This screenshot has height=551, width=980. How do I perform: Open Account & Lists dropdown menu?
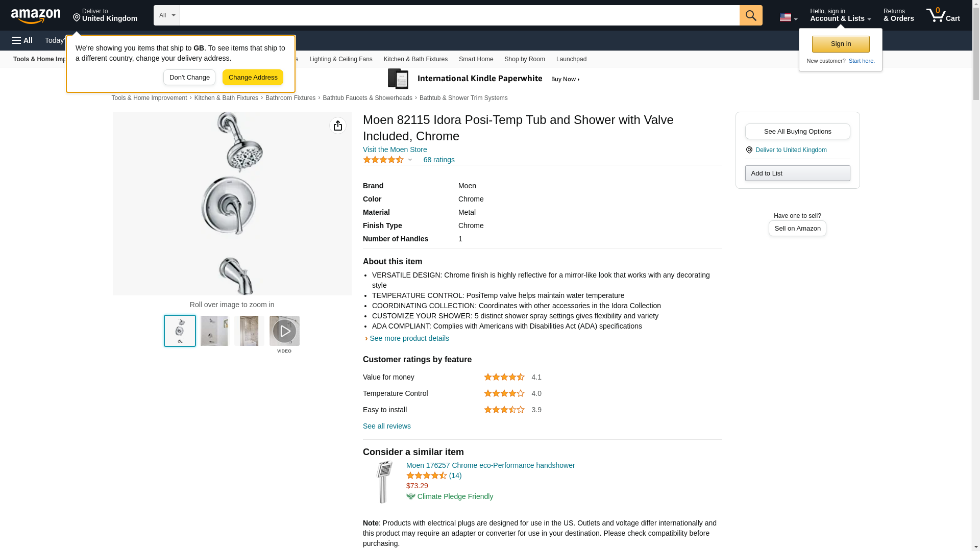pos(840,15)
